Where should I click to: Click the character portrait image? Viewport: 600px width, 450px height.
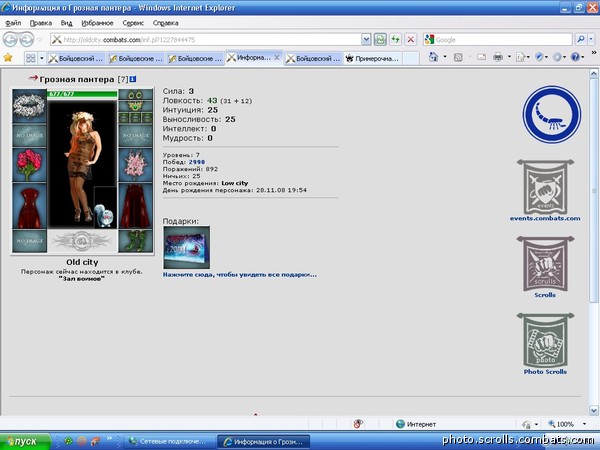[x=82, y=165]
